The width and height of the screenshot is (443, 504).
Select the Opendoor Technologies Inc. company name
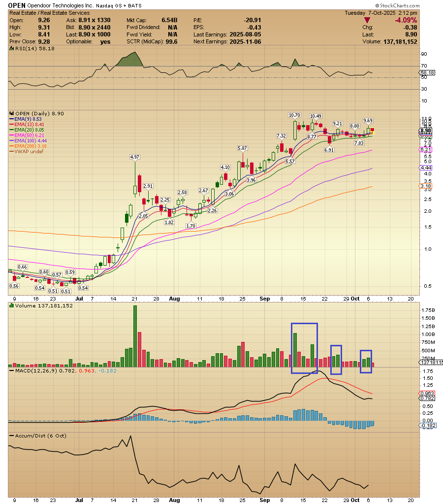click(61, 5)
